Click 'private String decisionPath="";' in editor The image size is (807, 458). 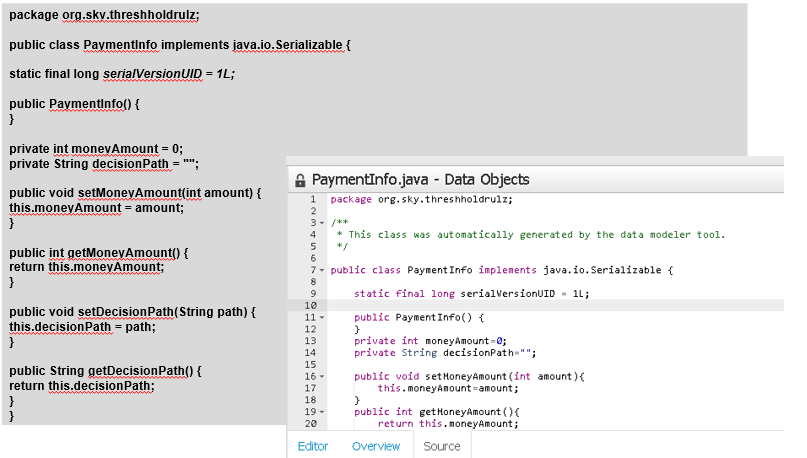tap(445, 353)
